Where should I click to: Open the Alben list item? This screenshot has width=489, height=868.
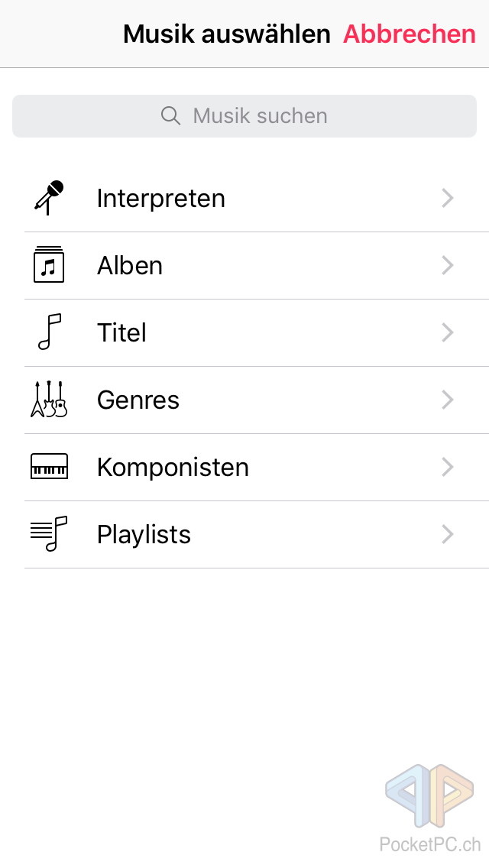pyautogui.click(x=130, y=266)
